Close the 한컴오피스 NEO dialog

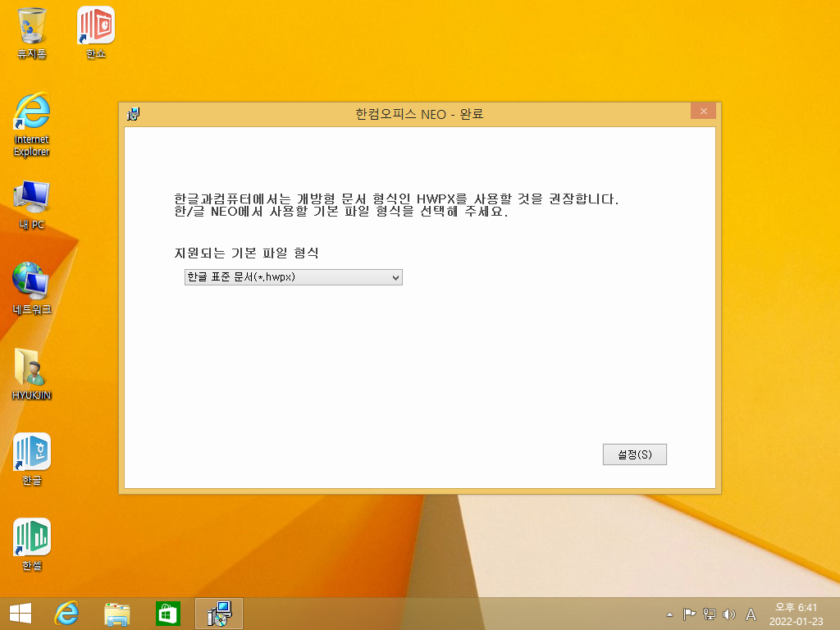(703, 111)
